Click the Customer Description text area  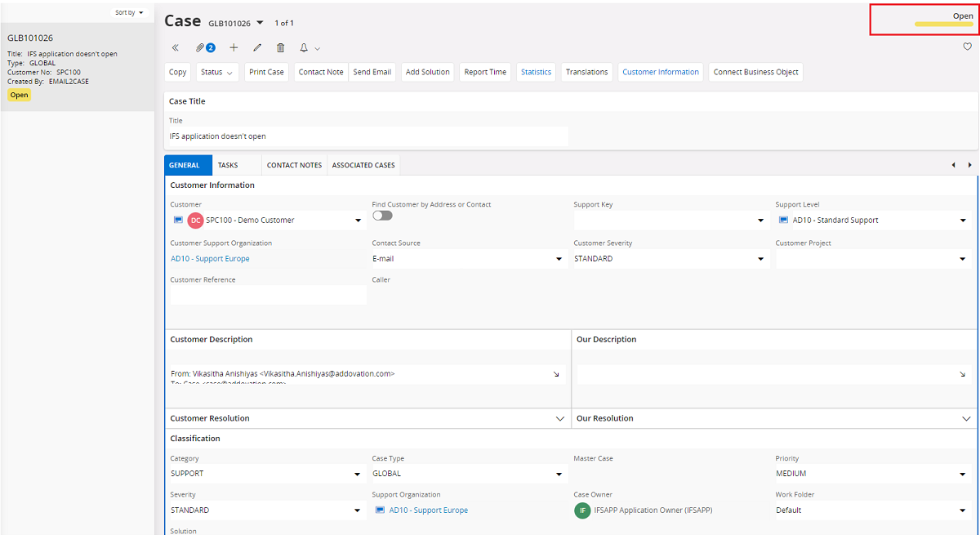pos(367,374)
